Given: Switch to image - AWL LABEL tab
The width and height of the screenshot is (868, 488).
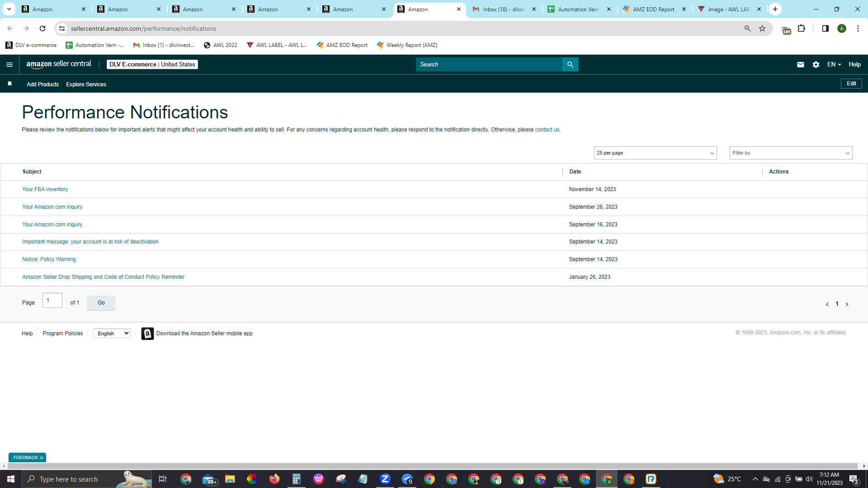Looking at the screenshot, I should click(729, 9).
